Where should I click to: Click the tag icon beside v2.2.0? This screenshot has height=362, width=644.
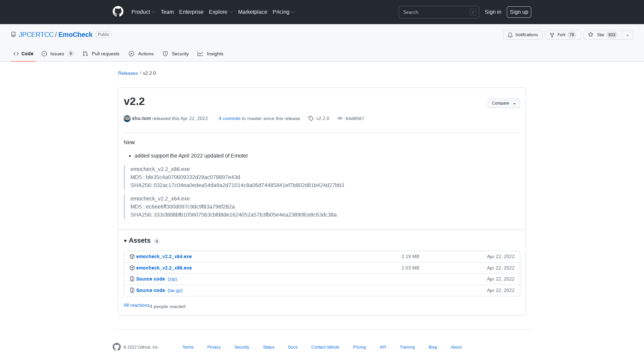click(x=311, y=119)
